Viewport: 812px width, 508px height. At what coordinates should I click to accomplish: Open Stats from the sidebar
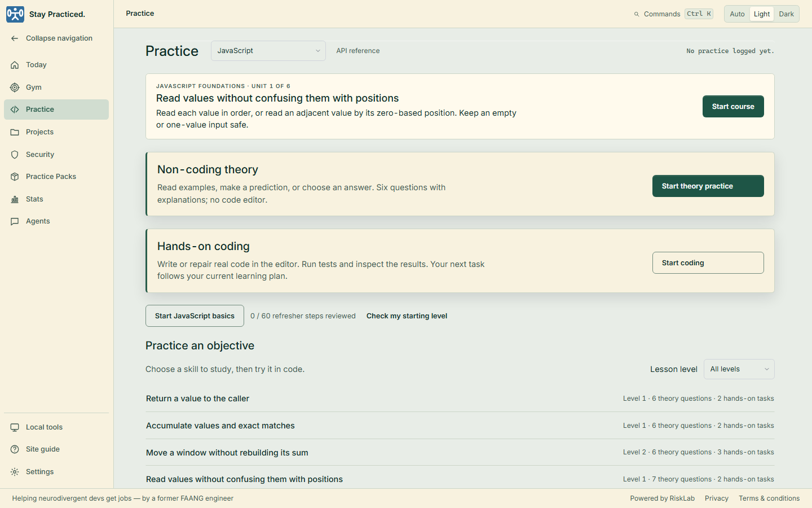(x=56, y=199)
